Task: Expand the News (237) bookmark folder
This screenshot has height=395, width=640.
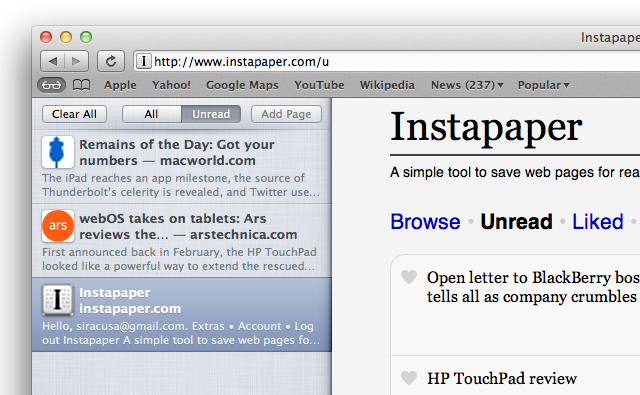Action: pyautogui.click(x=467, y=85)
